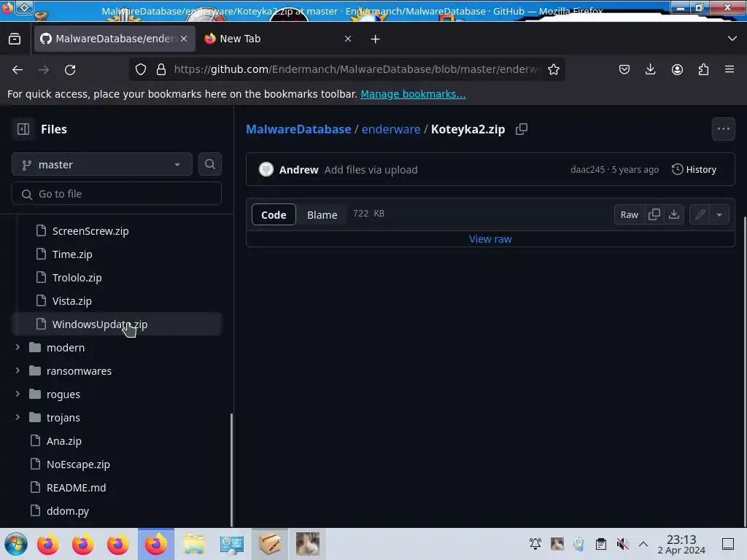The height and width of the screenshot is (560, 747).
Task: Close the New Tab tab
Action: (x=348, y=39)
